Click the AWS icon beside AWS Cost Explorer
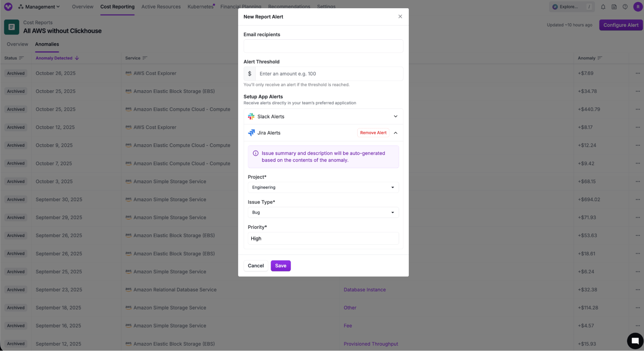The height and width of the screenshot is (351, 644). [x=128, y=73]
